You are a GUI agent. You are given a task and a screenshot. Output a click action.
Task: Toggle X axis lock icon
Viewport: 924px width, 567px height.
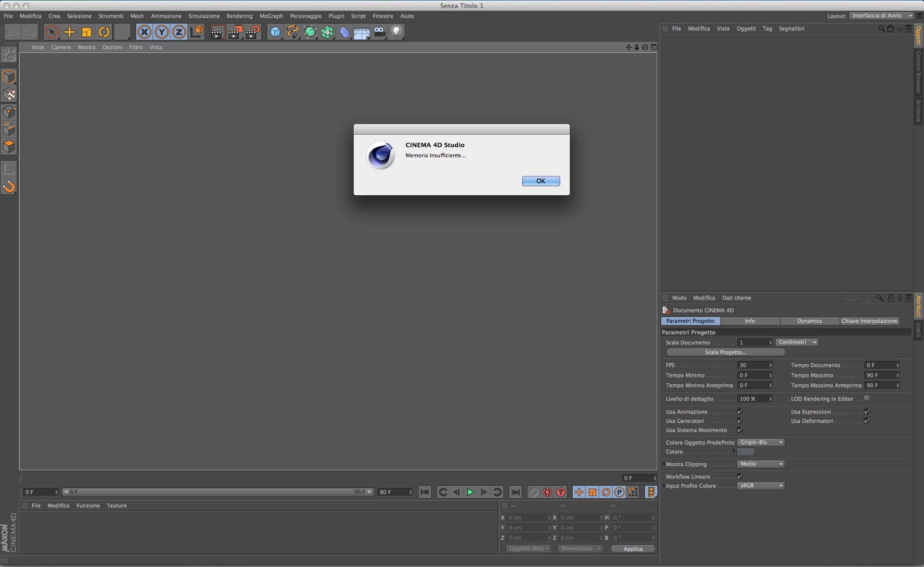click(144, 32)
